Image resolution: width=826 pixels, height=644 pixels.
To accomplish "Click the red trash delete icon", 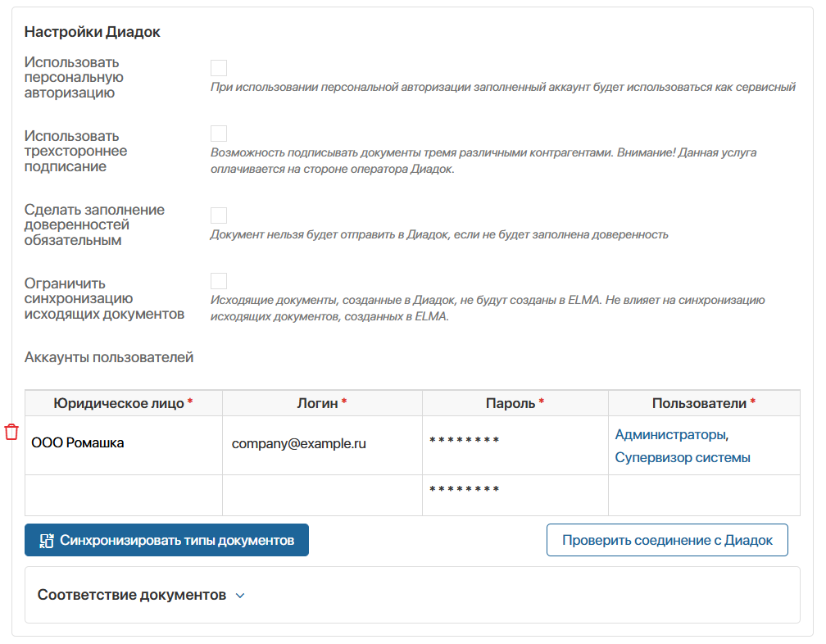I will [11, 432].
